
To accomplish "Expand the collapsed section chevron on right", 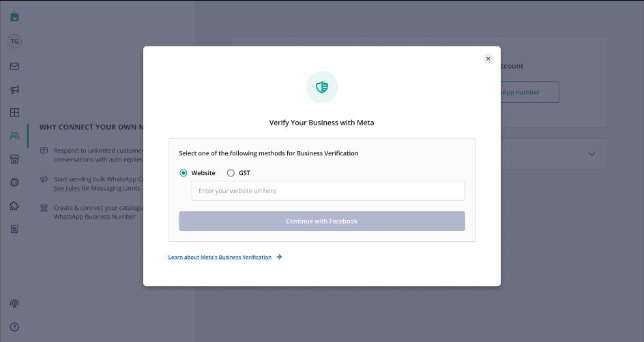I will [592, 154].
